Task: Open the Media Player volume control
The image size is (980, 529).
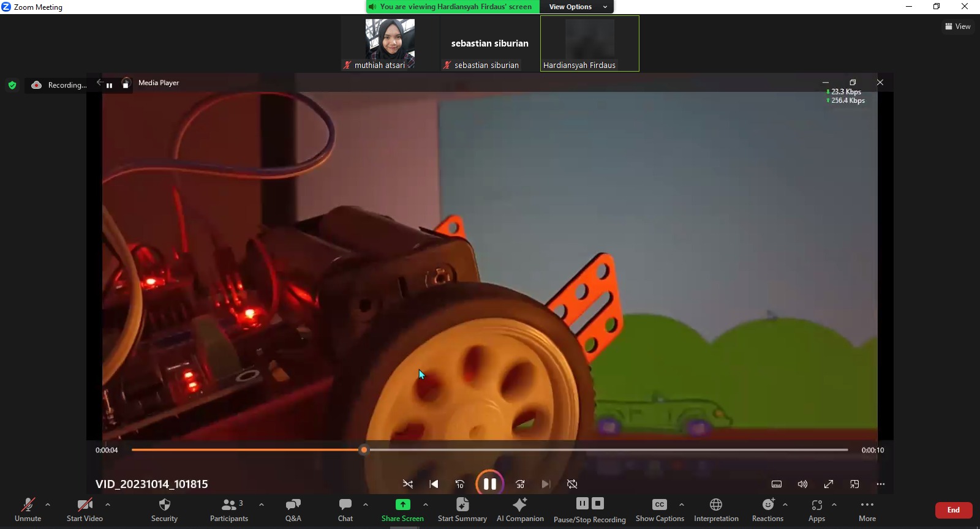Action: coord(802,484)
